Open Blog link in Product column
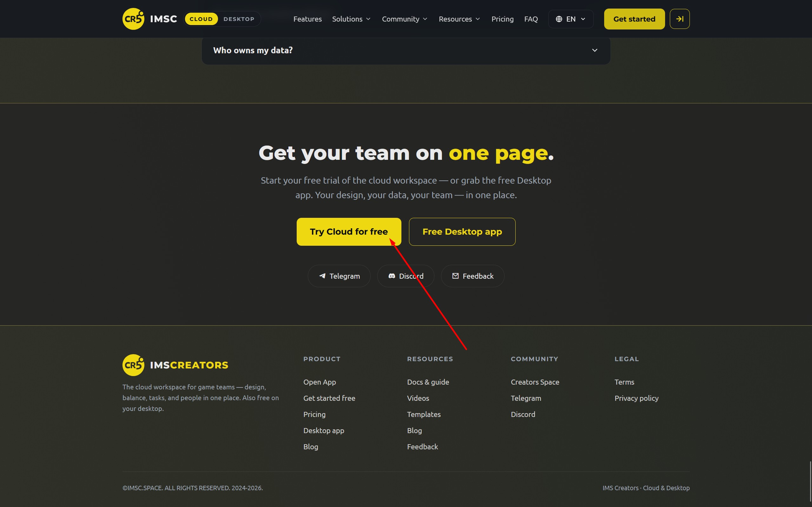 coord(311,447)
